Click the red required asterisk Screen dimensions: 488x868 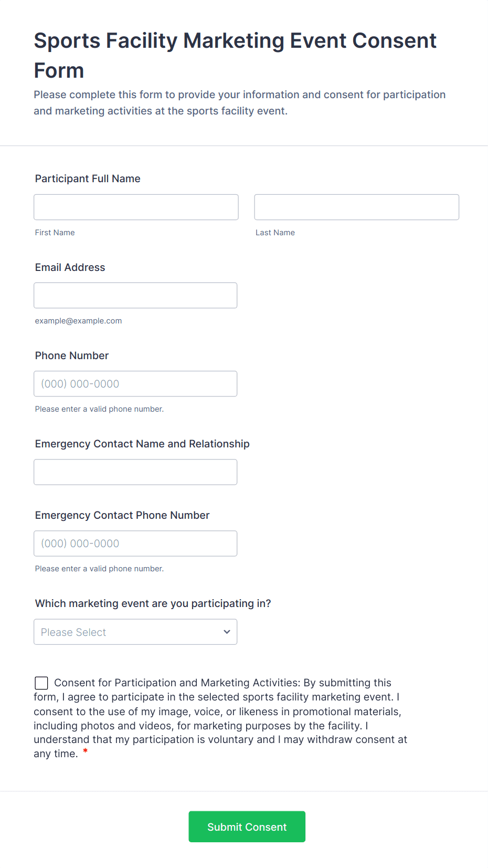point(85,752)
